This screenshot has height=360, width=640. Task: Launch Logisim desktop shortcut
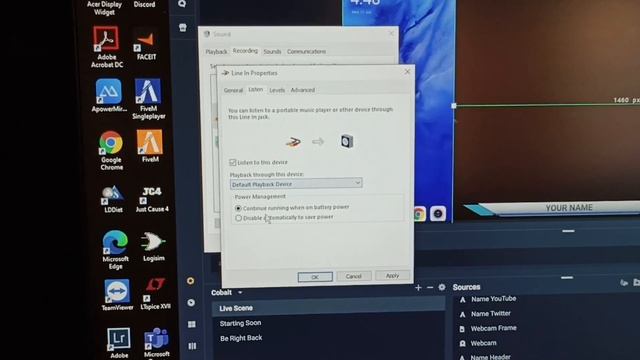click(x=153, y=247)
